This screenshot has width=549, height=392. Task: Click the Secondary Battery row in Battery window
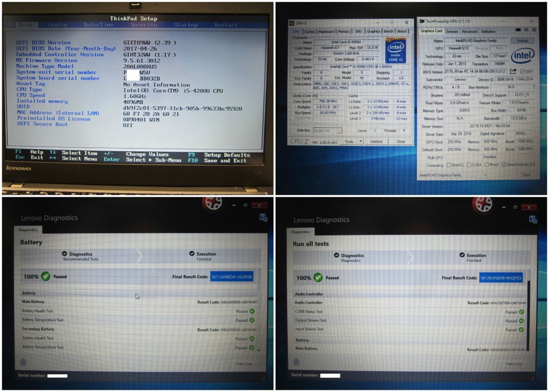click(x=139, y=329)
